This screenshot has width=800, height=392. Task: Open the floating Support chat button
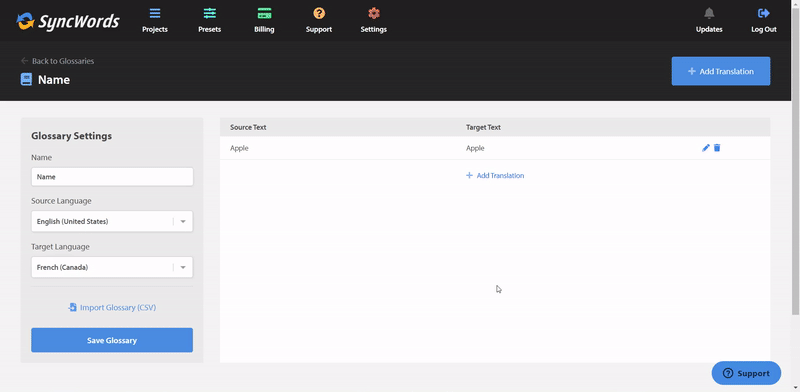[x=746, y=373]
